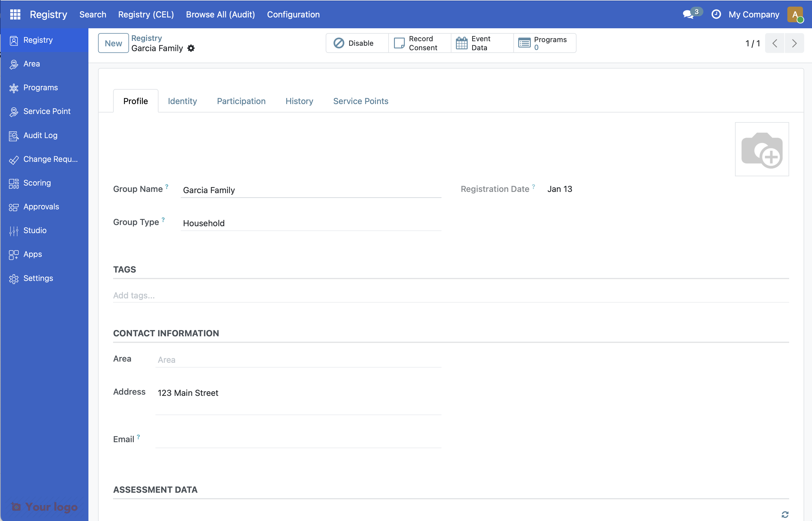The width and height of the screenshot is (812, 521).
Task: Click the New button
Action: coord(113,43)
